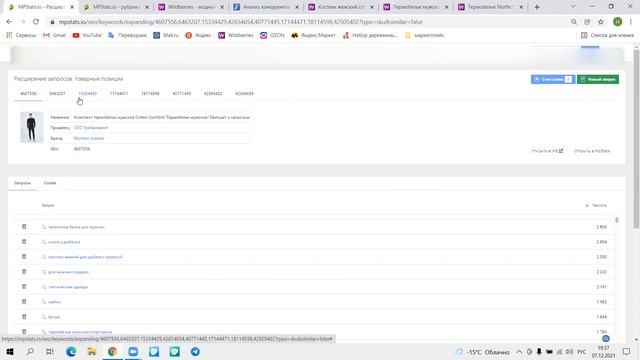Screen dimensions: 640x360
Task: Open the 'для мужчин подарок' query link
Action: pyautogui.click(x=68, y=272)
